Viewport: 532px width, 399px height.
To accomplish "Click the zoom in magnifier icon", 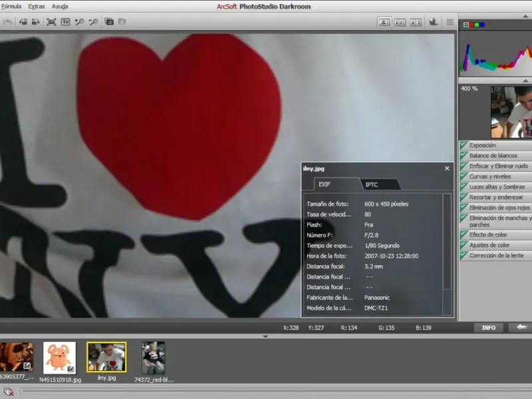I will pos(79,22).
